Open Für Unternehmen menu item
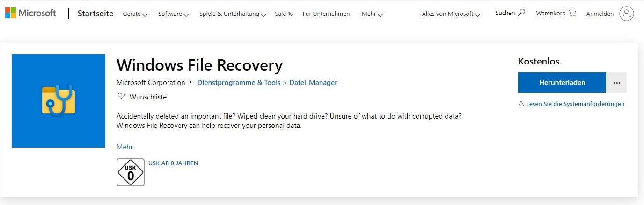 click(326, 14)
